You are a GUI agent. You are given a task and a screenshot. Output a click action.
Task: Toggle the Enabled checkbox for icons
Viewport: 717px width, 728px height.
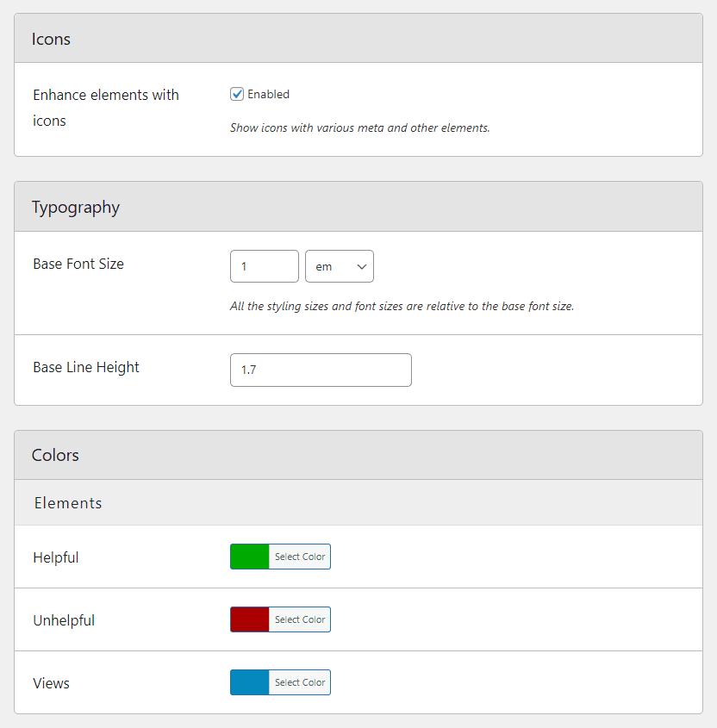[237, 94]
